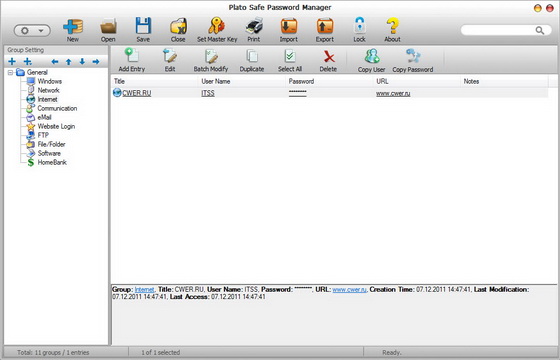Click '1 of 1 selected' status text
560x360 pixels.
pos(161,352)
